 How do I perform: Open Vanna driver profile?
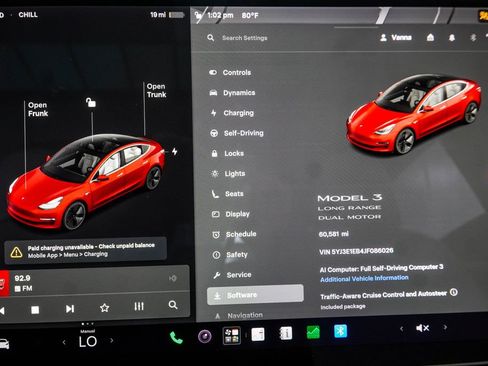[x=396, y=38]
